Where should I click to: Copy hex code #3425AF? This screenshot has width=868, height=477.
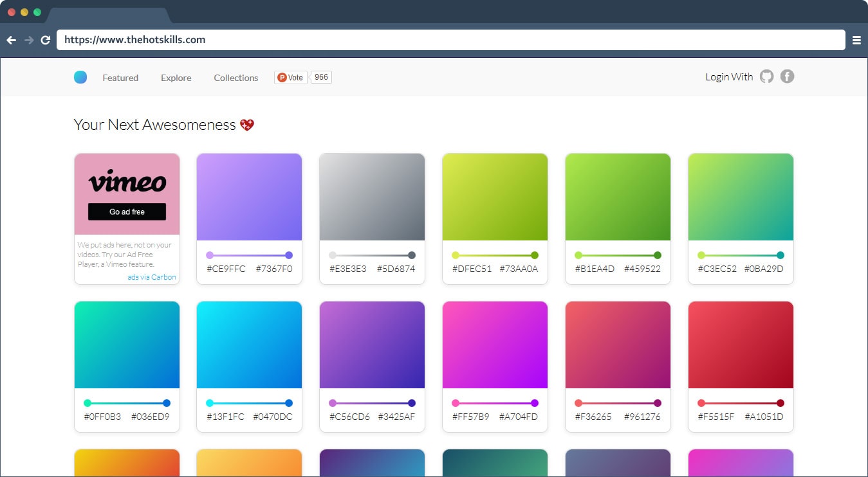click(396, 417)
